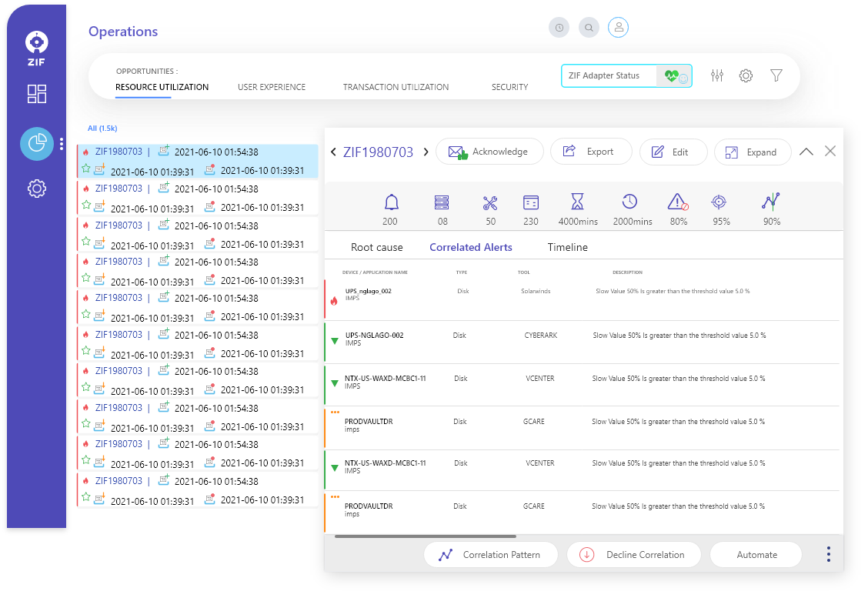Screen dimensions: 868x598
Task: Select the pie chart analytics icon
Action: coord(37,144)
